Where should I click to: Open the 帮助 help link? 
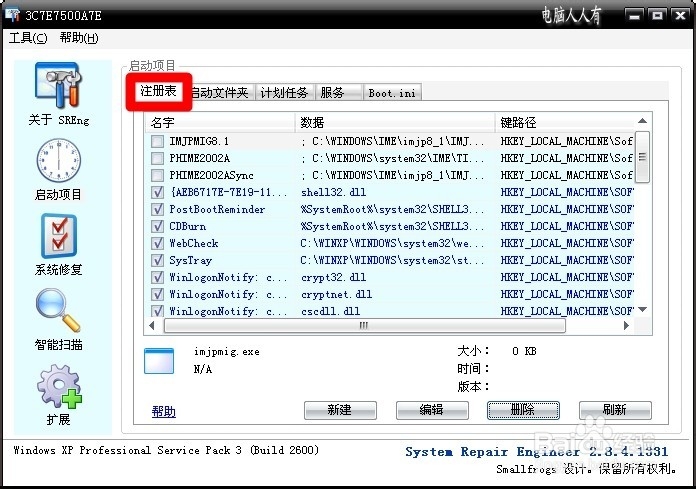(164, 412)
